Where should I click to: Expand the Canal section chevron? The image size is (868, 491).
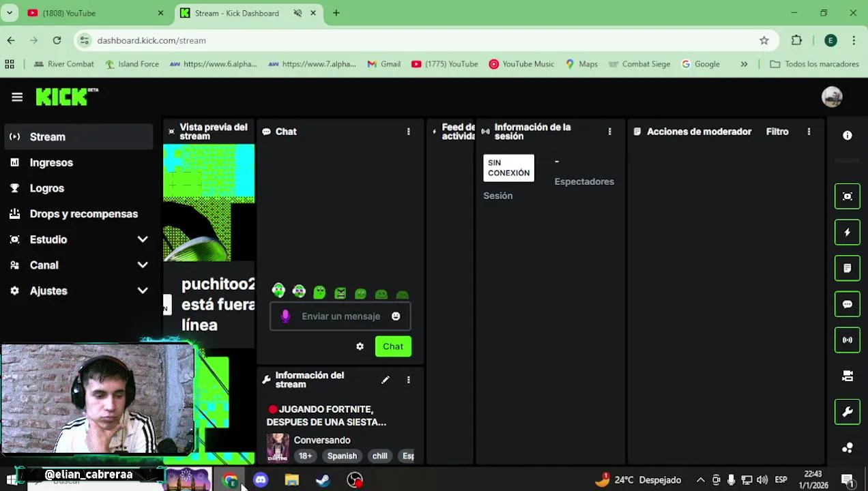click(143, 265)
